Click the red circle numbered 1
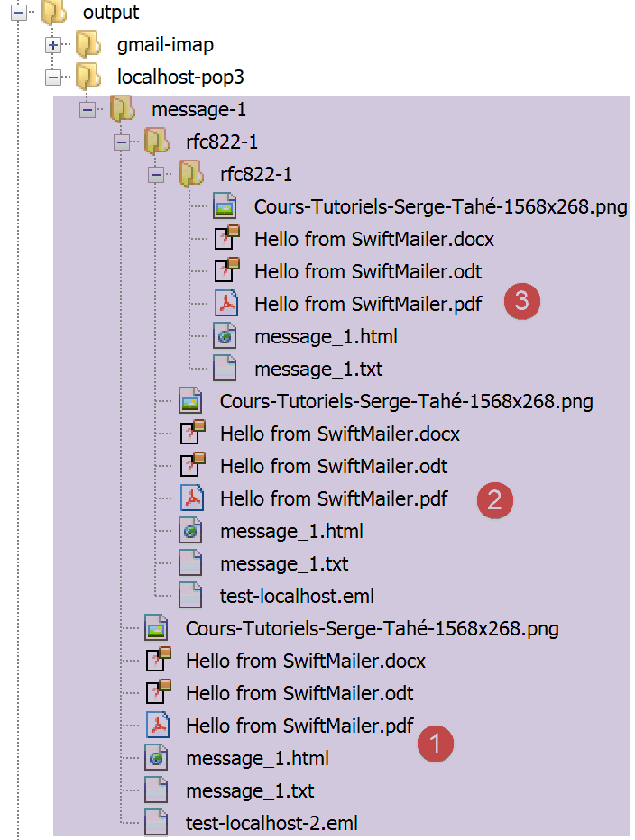The image size is (635, 840). 437,744
